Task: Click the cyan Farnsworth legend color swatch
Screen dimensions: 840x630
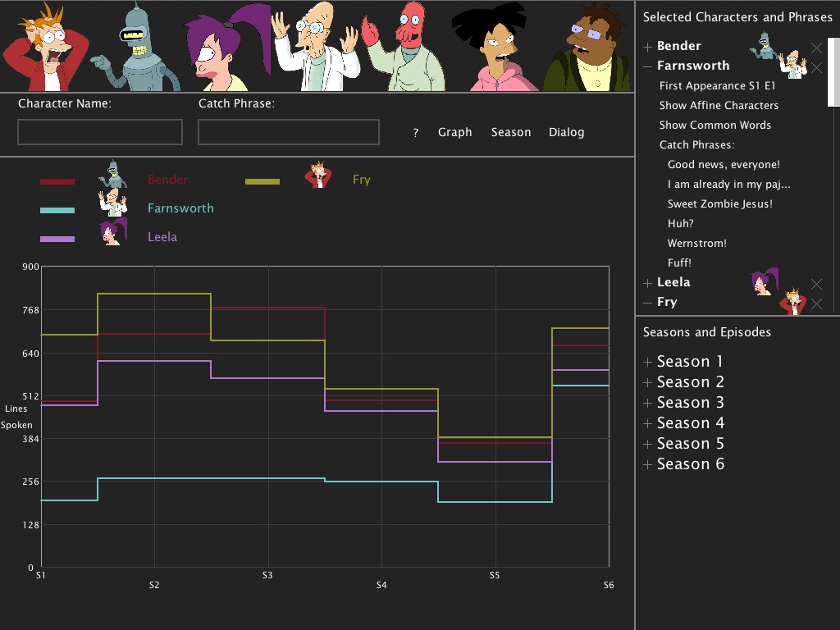Action: (57, 210)
